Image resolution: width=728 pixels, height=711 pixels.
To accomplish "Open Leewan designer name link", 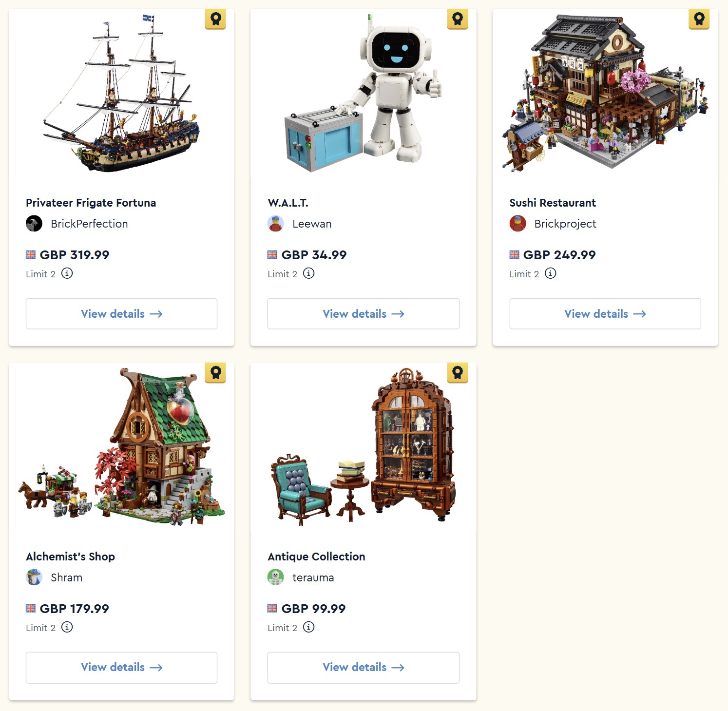I will (x=312, y=224).
